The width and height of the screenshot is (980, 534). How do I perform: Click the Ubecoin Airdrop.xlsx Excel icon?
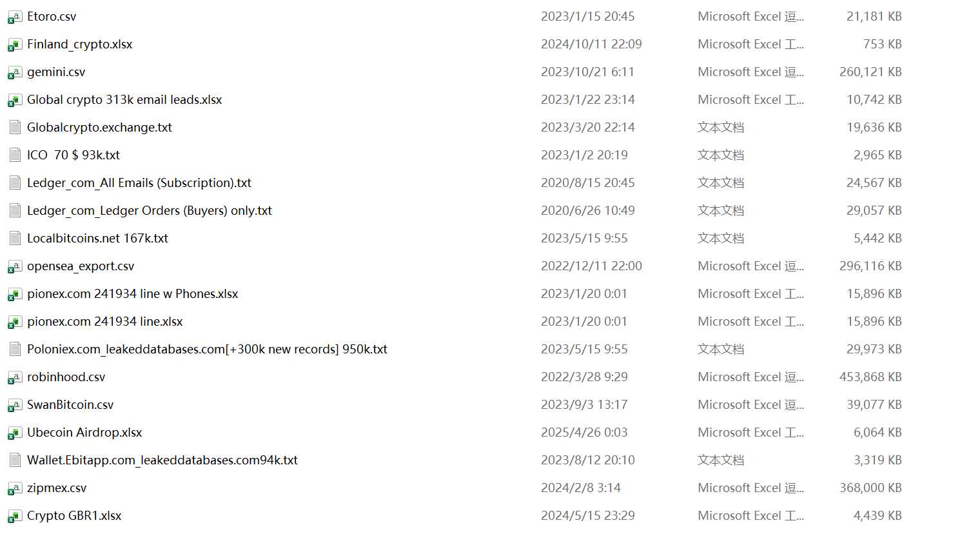coord(14,433)
